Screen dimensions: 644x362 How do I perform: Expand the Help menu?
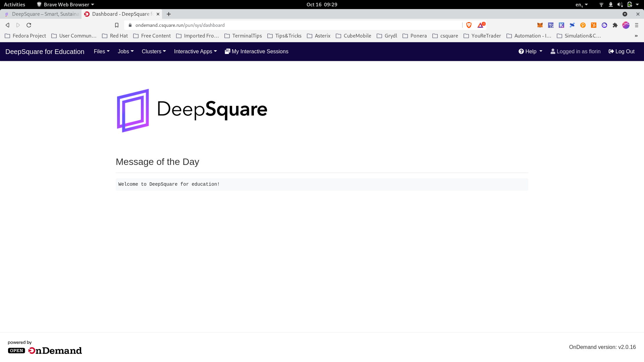click(x=530, y=52)
